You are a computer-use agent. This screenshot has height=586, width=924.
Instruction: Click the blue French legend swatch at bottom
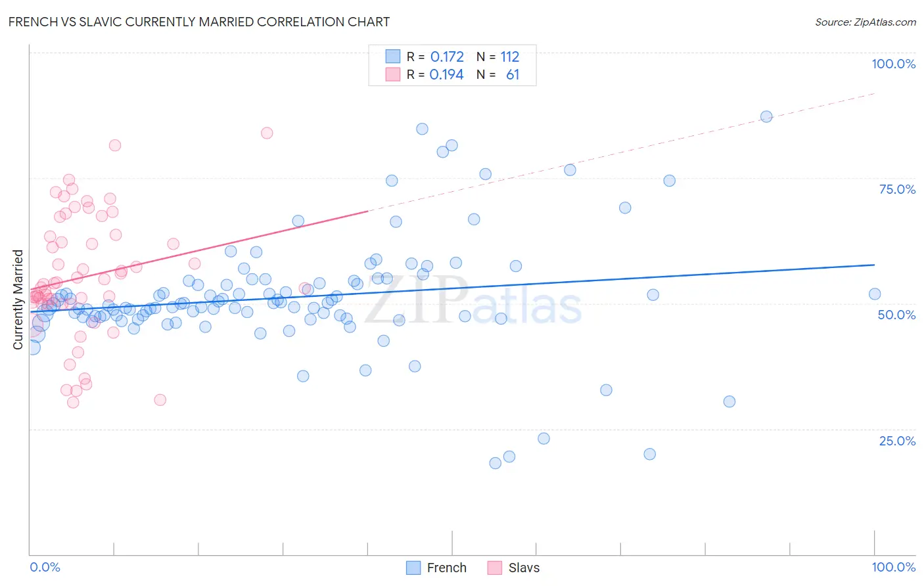[x=413, y=568]
